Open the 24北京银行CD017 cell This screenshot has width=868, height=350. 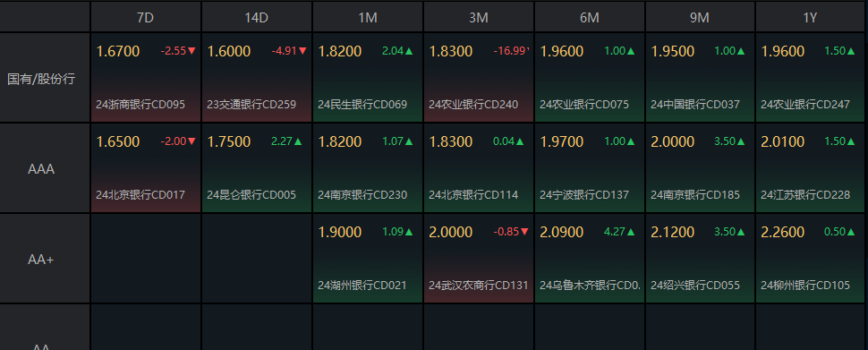[x=146, y=168]
